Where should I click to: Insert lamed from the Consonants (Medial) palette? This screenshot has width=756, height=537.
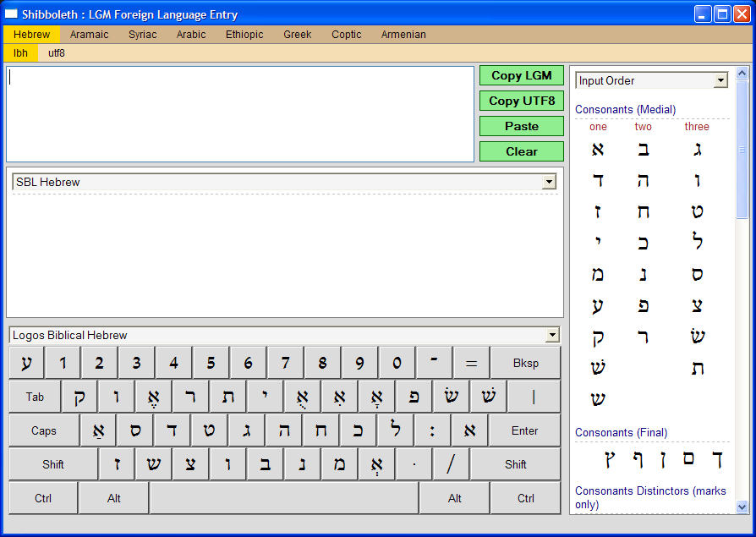697,241
